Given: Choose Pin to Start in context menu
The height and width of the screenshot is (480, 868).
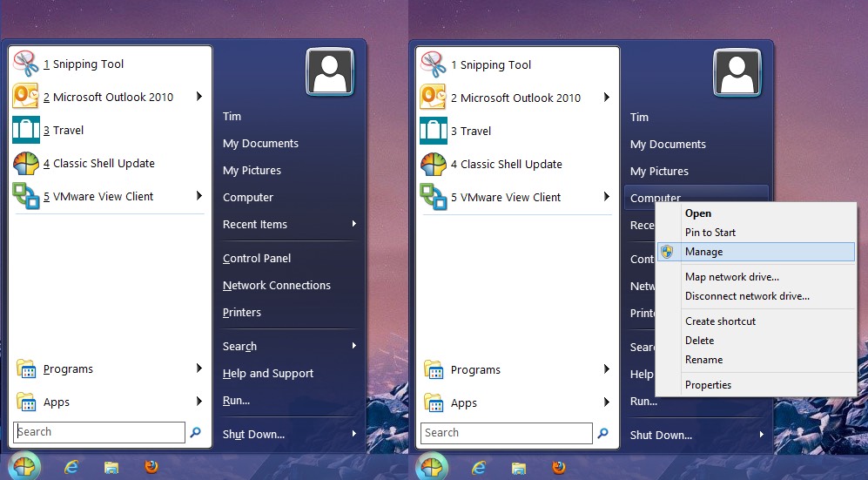Looking at the screenshot, I should (710, 233).
